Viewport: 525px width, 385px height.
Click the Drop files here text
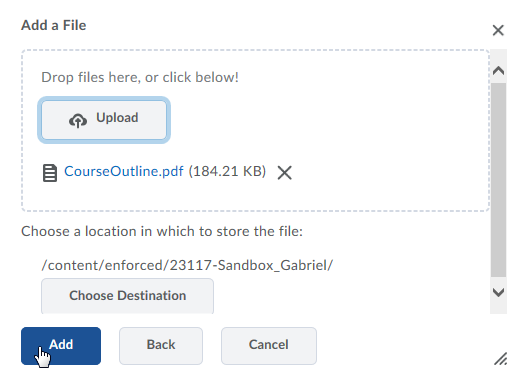point(140,77)
